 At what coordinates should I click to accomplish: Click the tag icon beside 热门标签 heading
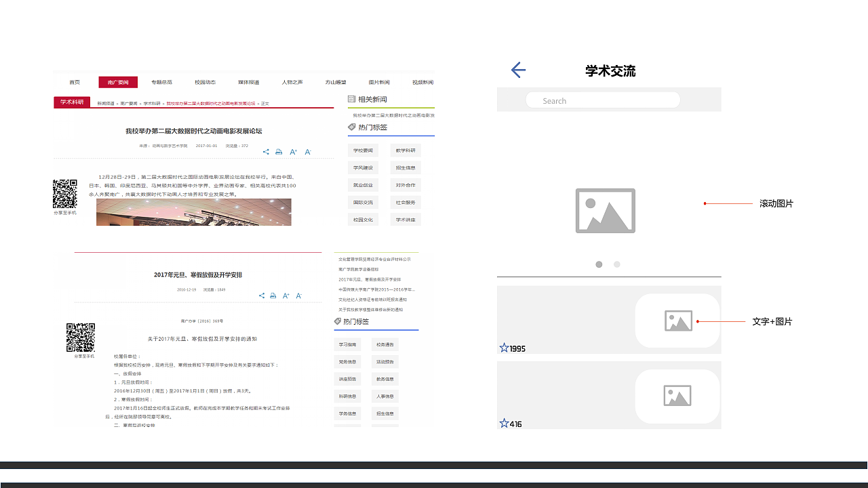point(352,127)
